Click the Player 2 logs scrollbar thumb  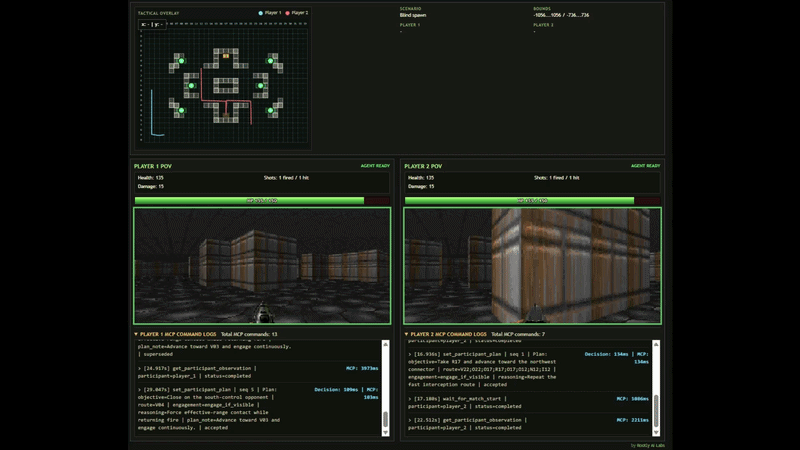point(656,410)
